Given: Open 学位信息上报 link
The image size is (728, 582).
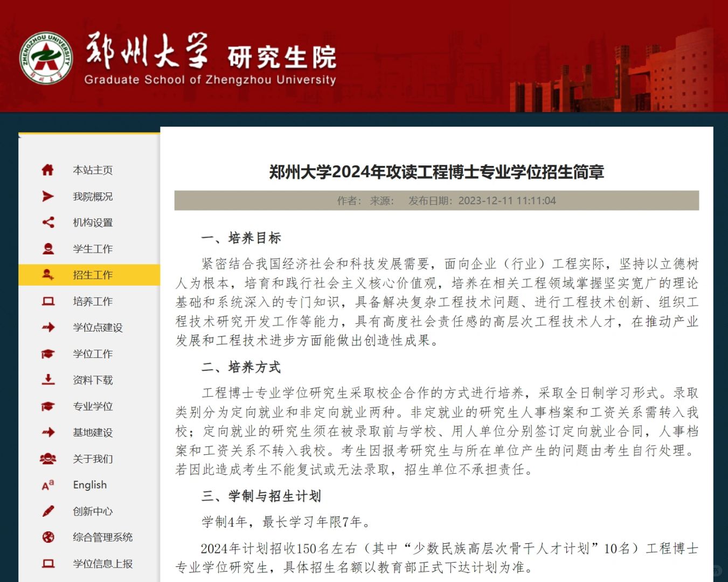Looking at the screenshot, I should click(x=102, y=564).
